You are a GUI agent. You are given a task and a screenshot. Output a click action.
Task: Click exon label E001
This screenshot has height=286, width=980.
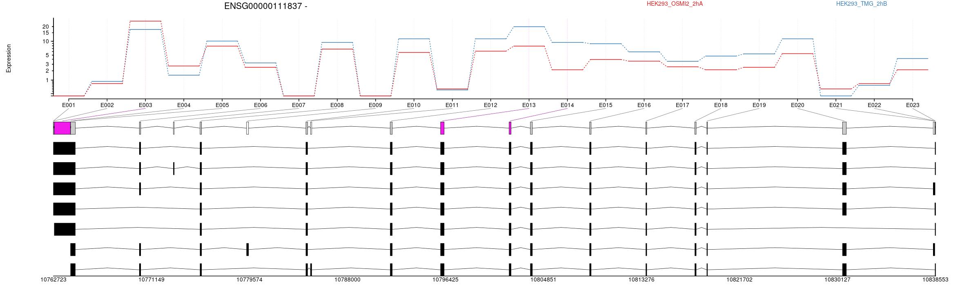point(69,105)
